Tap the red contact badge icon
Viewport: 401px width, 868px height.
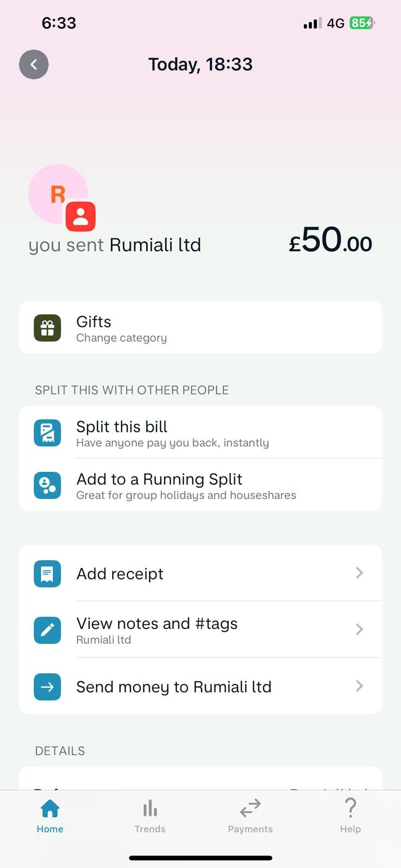coord(81,216)
